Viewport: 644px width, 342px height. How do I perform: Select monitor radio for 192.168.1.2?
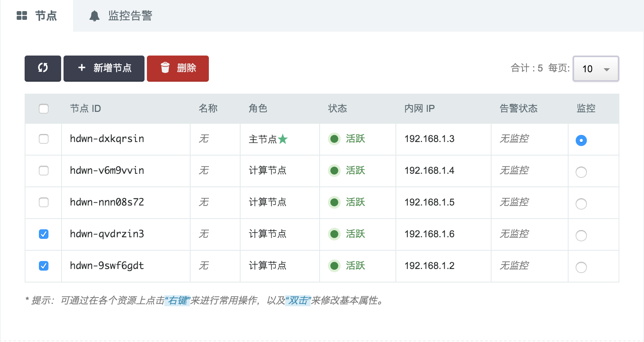[x=581, y=267]
